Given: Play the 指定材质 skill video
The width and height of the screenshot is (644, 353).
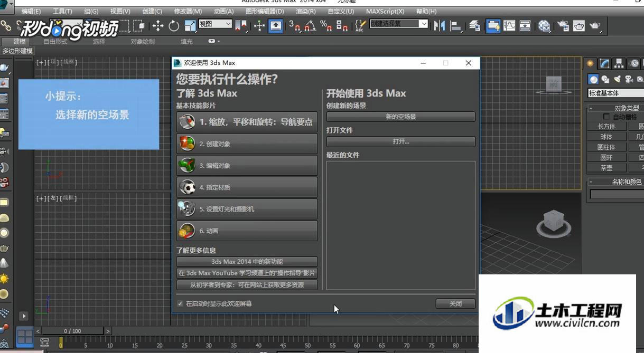Looking at the screenshot, I should pyautogui.click(x=247, y=187).
